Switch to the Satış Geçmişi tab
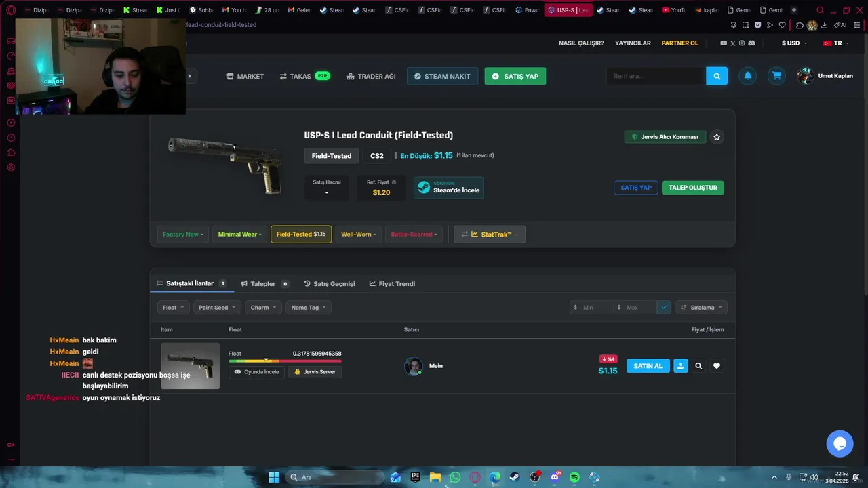The height and width of the screenshot is (488, 868). tap(329, 283)
